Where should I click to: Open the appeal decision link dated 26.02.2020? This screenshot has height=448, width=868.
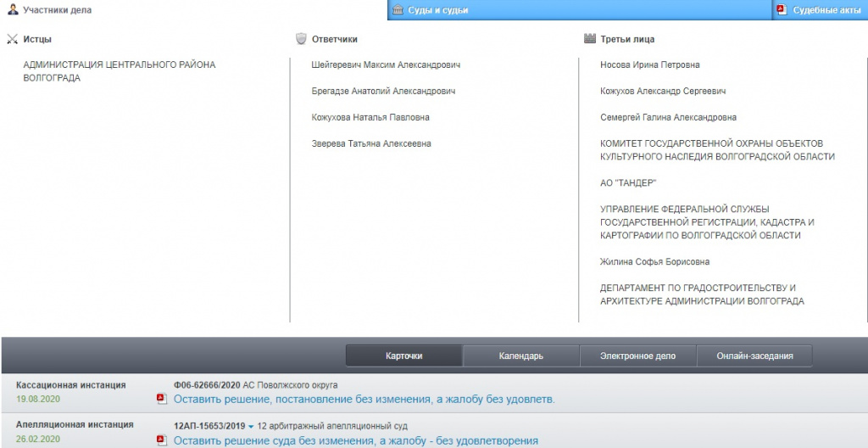356,440
